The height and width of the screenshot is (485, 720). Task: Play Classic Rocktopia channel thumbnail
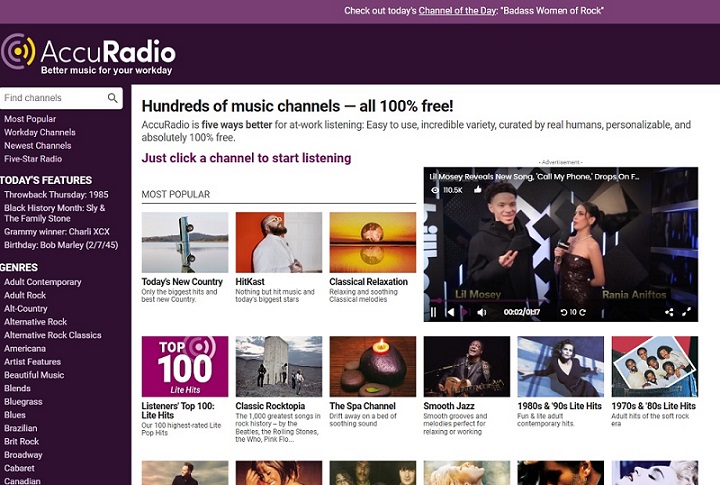tap(279, 367)
